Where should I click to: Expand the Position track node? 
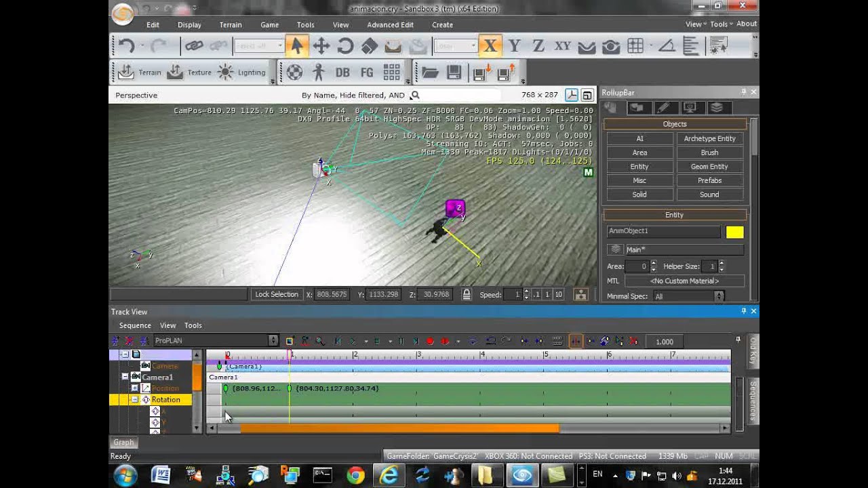pos(134,388)
